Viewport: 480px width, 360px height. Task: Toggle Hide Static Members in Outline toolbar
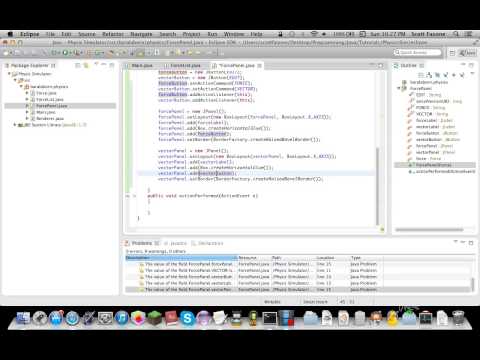point(446,75)
